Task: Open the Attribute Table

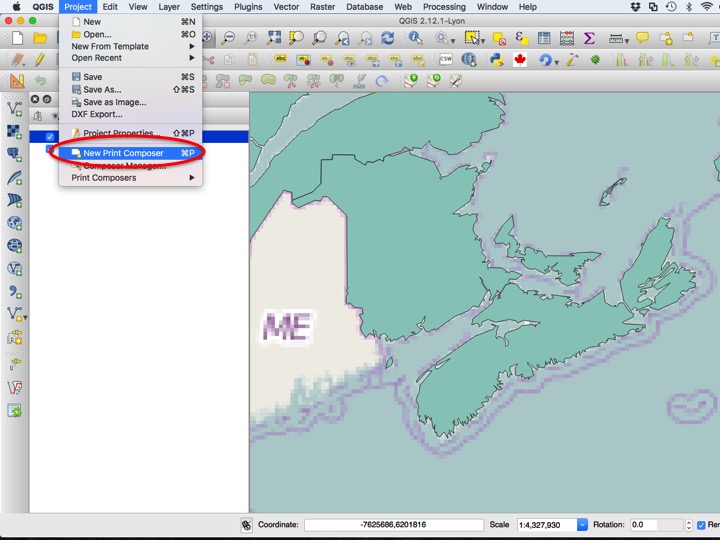Action: [x=544, y=38]
